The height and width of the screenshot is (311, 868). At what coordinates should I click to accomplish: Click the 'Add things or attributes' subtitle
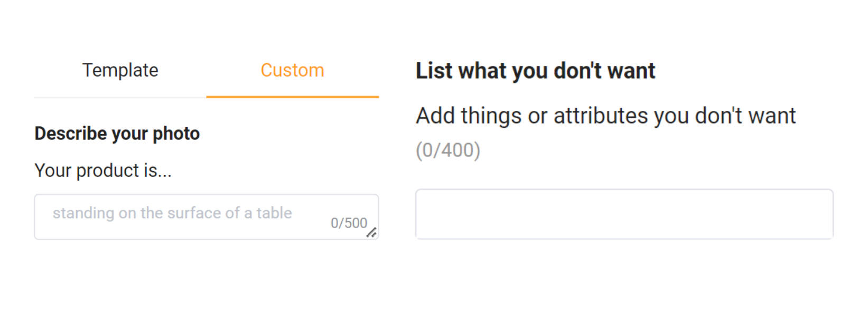point(606,115)
